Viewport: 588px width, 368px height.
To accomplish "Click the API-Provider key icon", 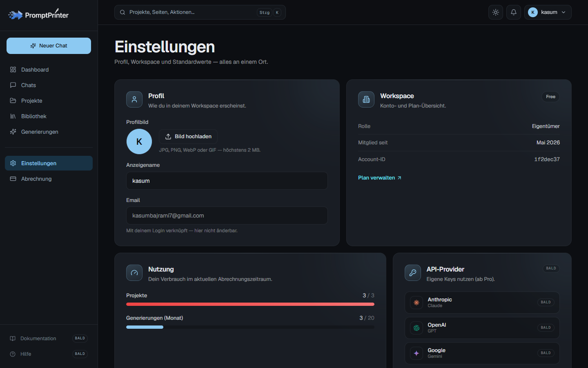I will point(413,273).
